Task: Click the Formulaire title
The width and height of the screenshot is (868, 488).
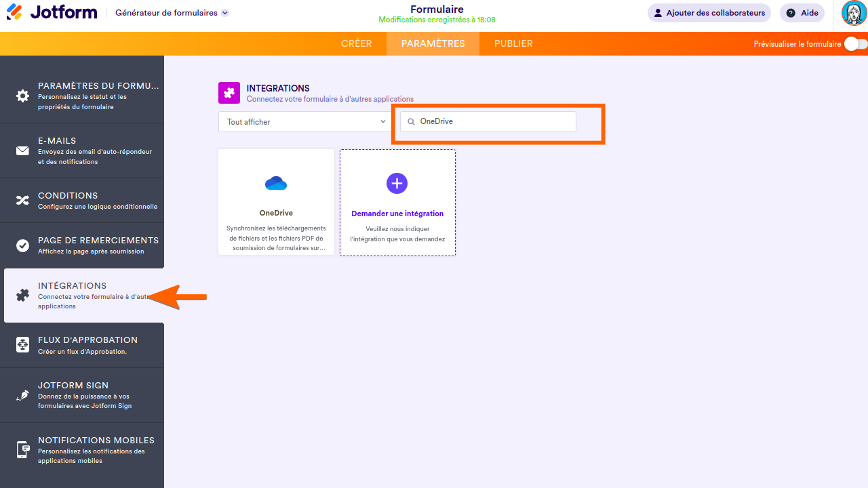Action: click(437, 9)
